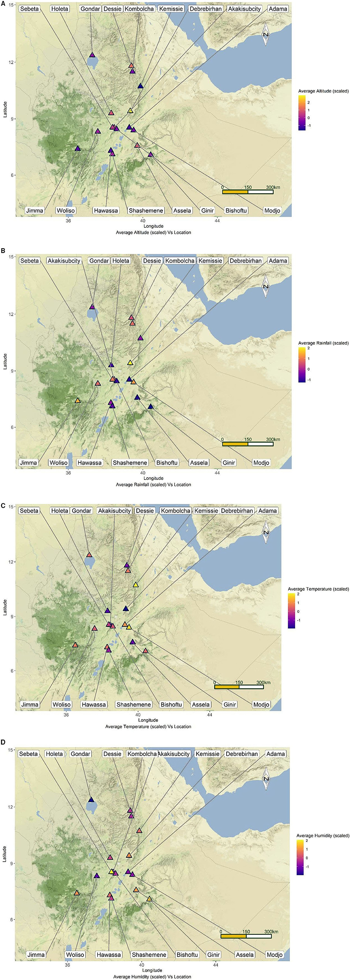Click the north arrow in panel C
The image size is (350, 980).
(x=266, y=532)
